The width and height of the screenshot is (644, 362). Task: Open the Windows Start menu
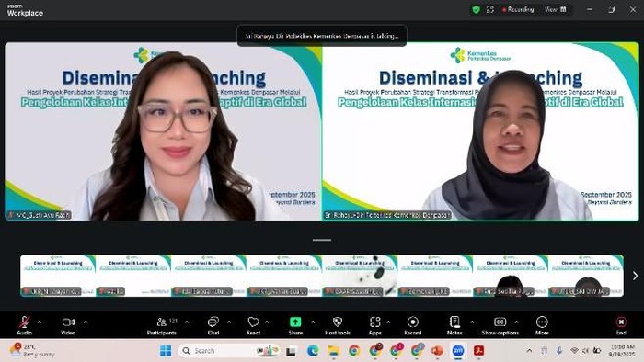coord(166,351)
